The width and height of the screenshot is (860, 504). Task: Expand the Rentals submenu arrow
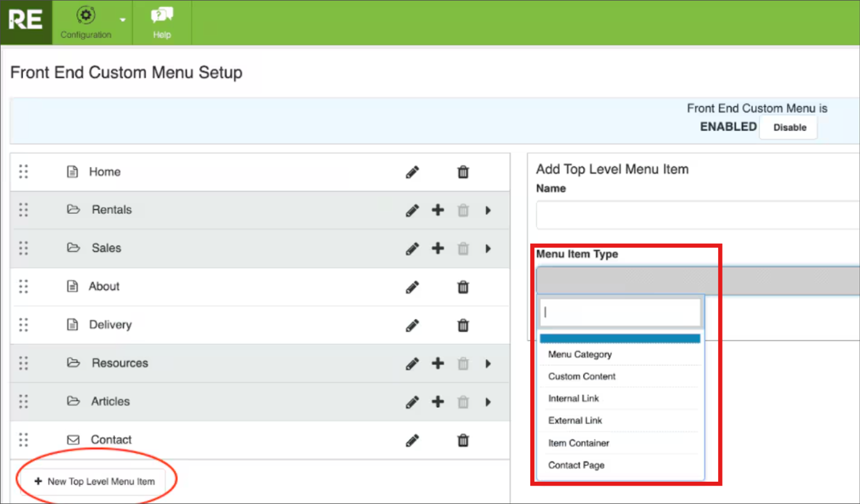tap(488, 211)
